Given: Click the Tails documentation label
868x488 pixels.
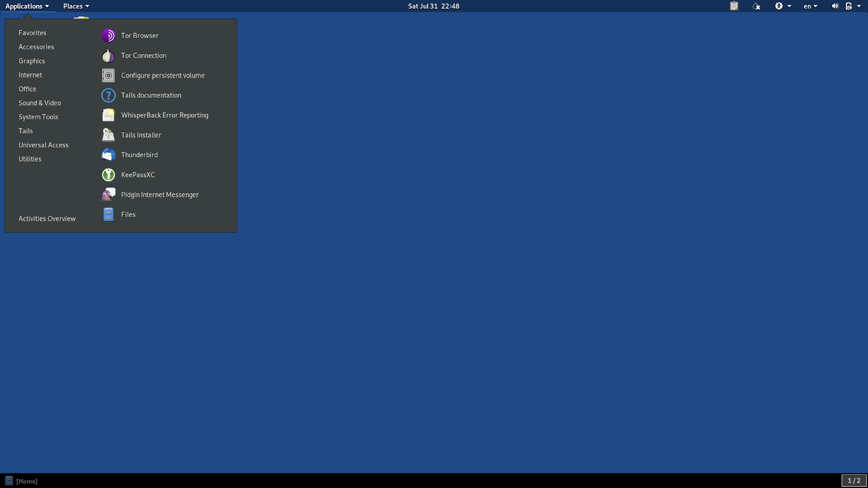Looking at the screenshot, I should point(151,95).
